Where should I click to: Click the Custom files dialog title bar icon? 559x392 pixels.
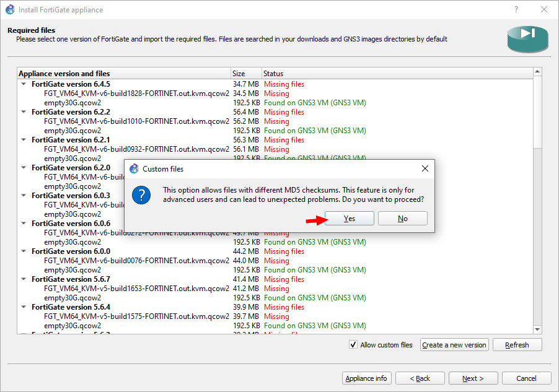(x=132, y=168)
